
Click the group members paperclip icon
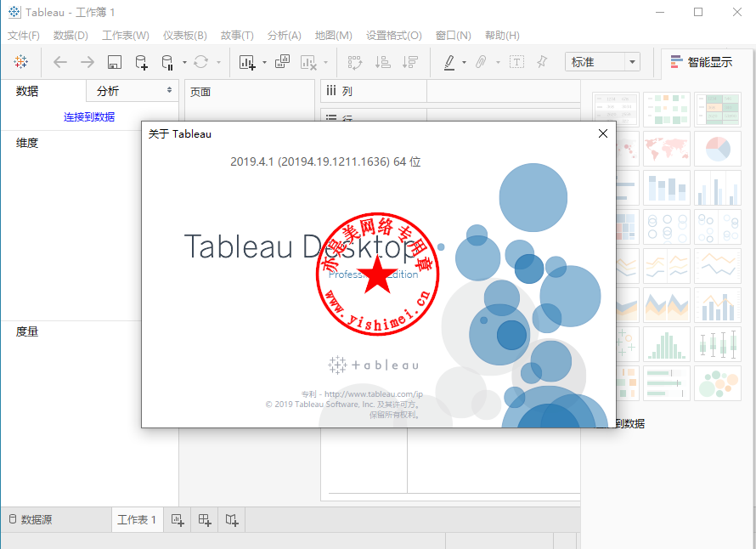point(481,62)
